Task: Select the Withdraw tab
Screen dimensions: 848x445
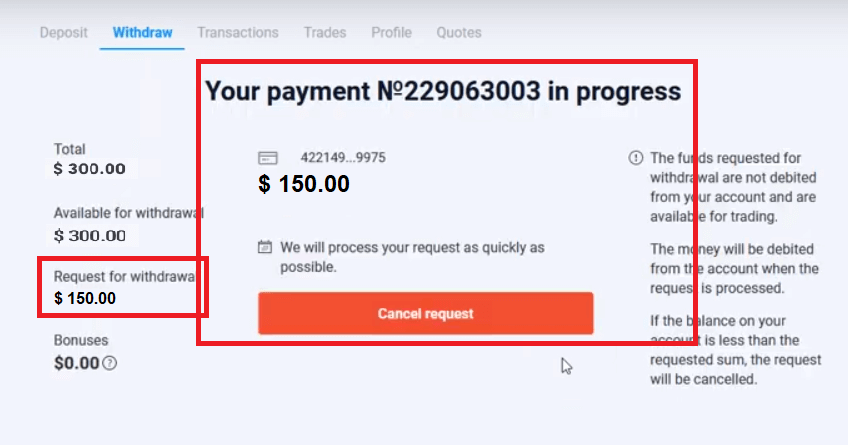Action: click(142, 33)
